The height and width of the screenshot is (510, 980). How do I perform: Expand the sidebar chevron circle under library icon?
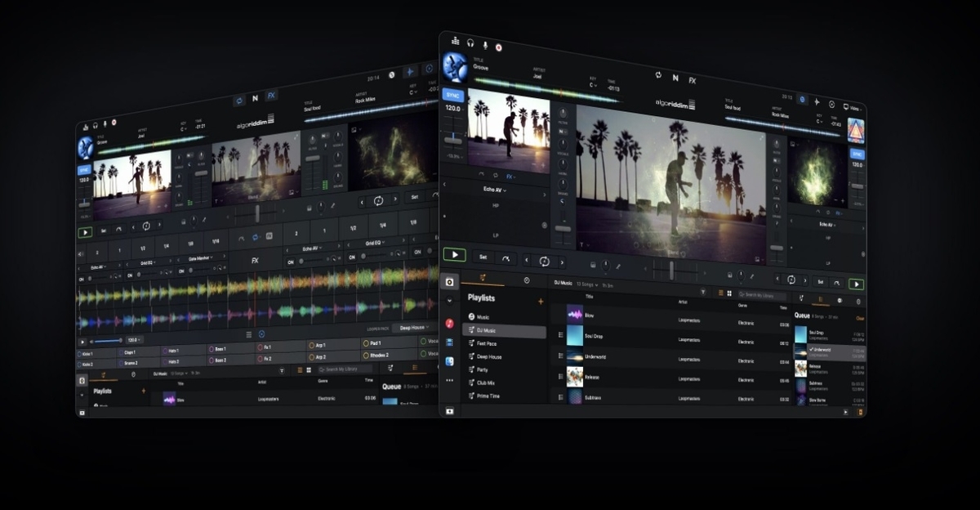click(450, 302)
